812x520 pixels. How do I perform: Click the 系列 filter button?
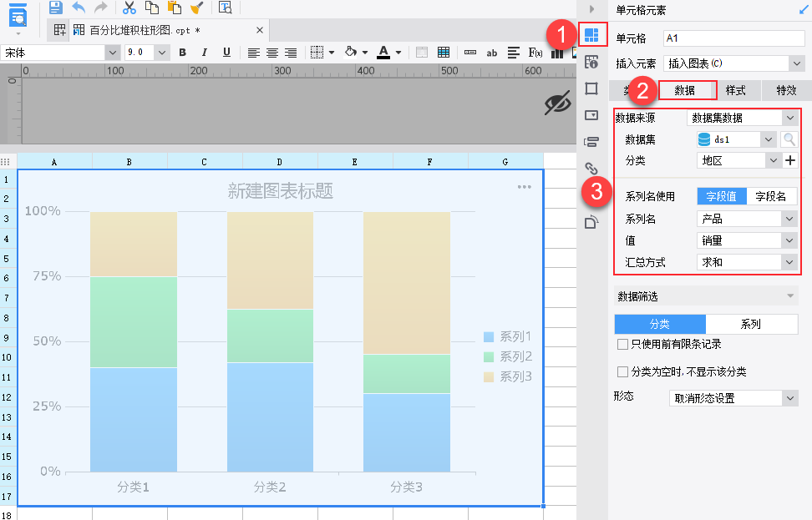[751, 325]
